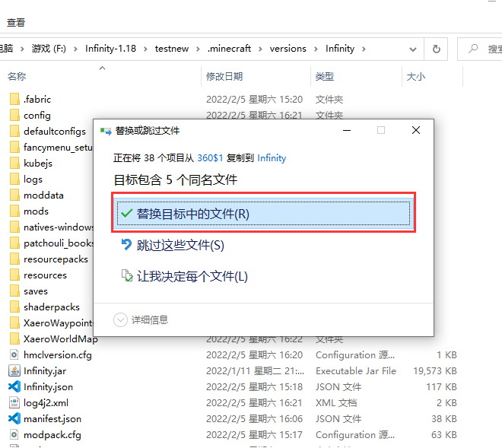Go to versions in breadcrumb
This screenshot has width=502, height=448.
tap(288, 49)
